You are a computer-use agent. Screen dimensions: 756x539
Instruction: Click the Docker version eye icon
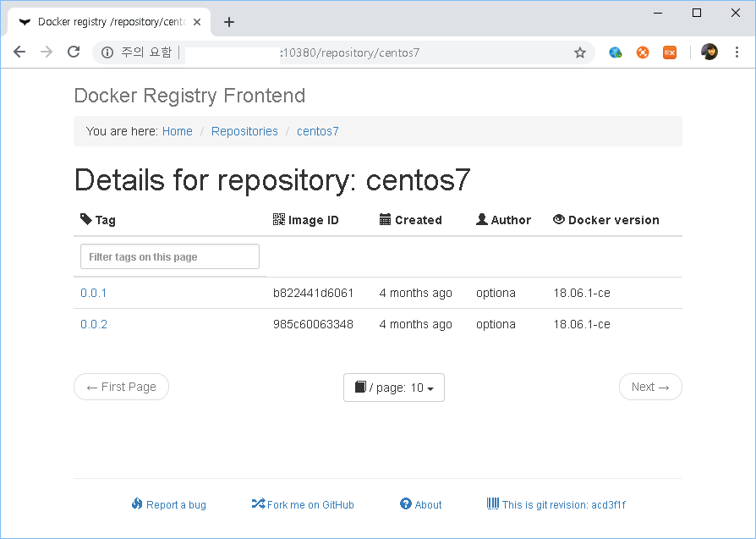(559, 219)
